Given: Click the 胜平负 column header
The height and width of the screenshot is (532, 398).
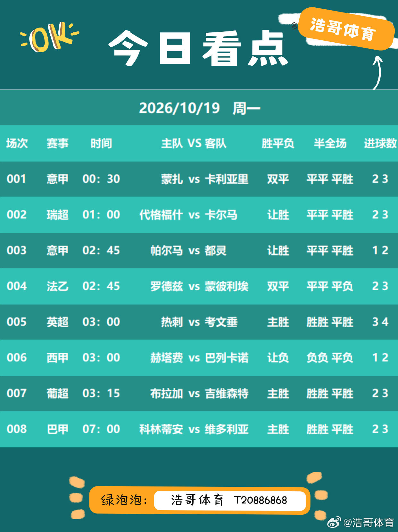Looking at the screenshot, I should click(278, 143).
